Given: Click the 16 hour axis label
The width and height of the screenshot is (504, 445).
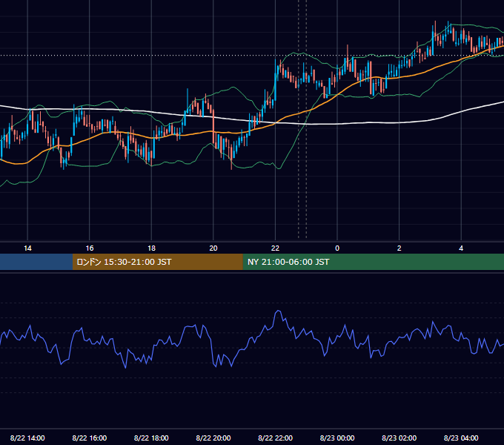Looking at the screenshot, I should click(90, 248).
